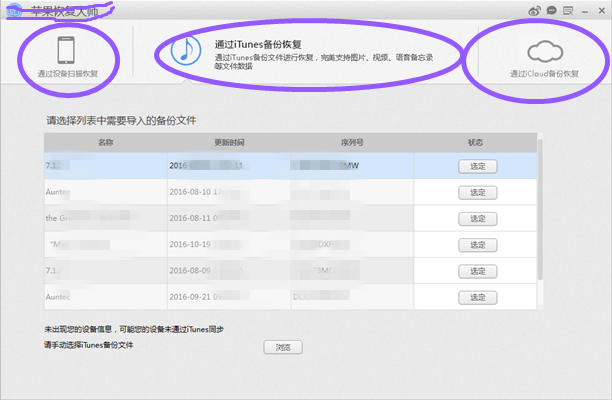Click the 状态 column header
The image size is (612, 400).
coord(475,142)
